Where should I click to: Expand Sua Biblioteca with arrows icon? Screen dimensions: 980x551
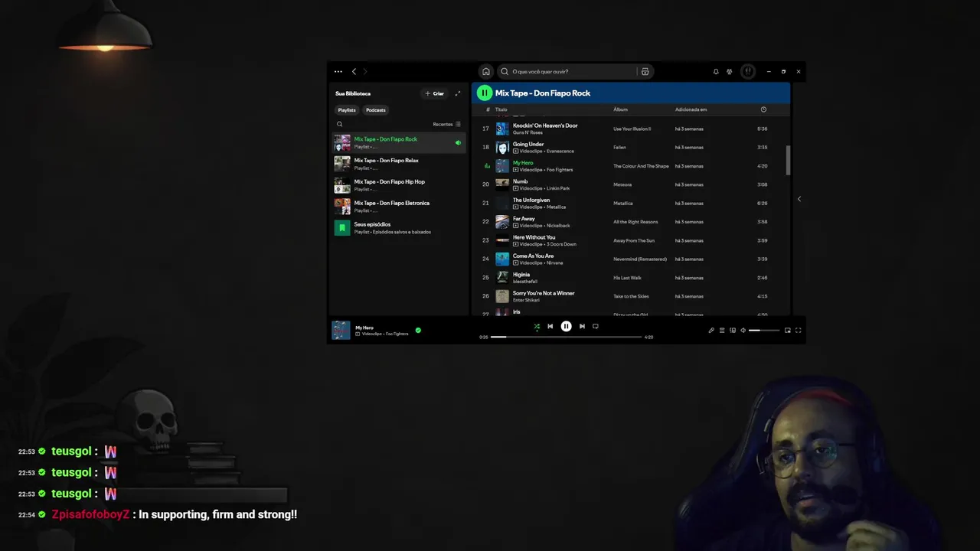[x=458, y=93]
